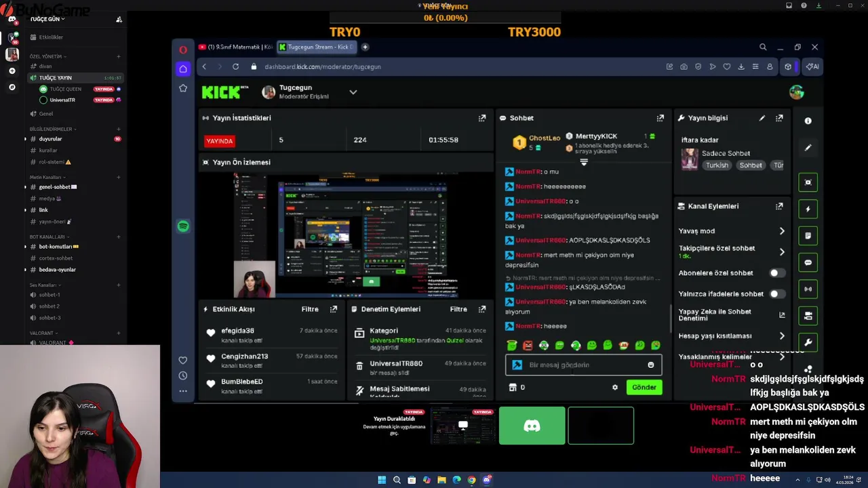This screenshot has height=488, width=868.
Task: Open Takipçilere özel sohbet options
Action: pyautogui.click(x=732, y=251)
